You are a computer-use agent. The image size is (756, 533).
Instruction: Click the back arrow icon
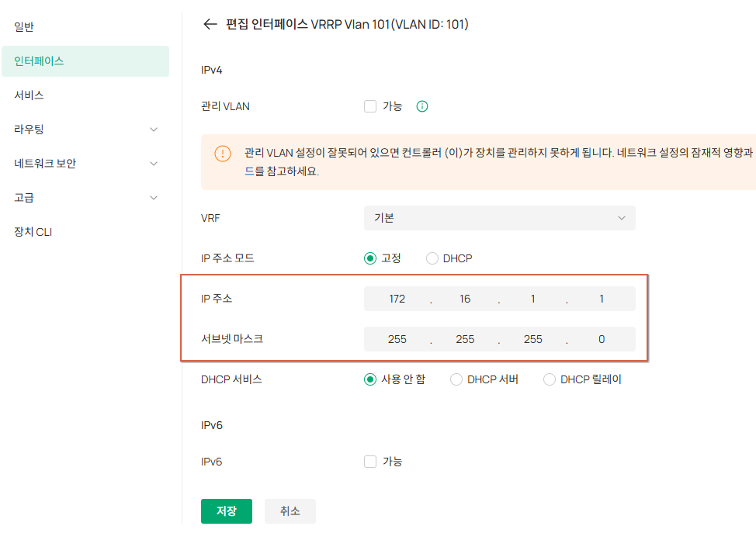click(210, 24)
